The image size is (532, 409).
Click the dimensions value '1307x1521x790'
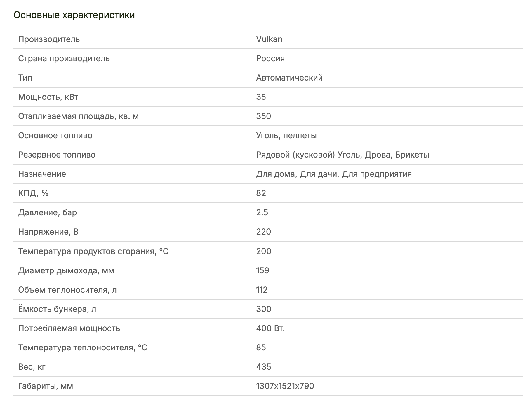click(x=285, y=386)
